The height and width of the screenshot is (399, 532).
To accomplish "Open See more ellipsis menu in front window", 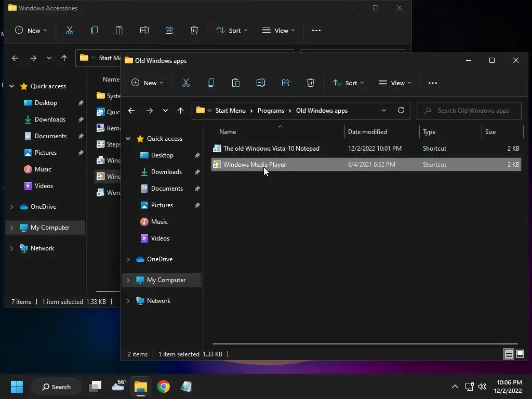I will [432, 83].
